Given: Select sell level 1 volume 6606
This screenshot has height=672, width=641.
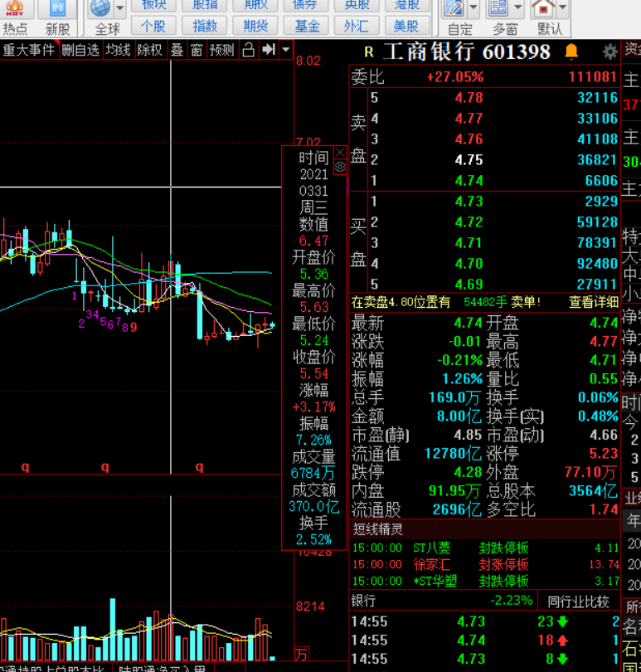Looking at the screenshot, I should click(x=601, y=180).
